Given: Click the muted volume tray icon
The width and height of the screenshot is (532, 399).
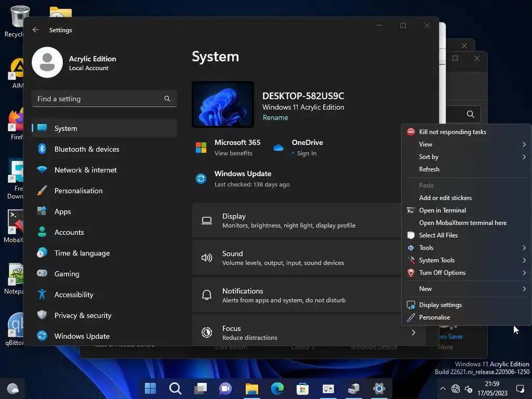Looking at the screenshot, I should (x=469, y=389).
